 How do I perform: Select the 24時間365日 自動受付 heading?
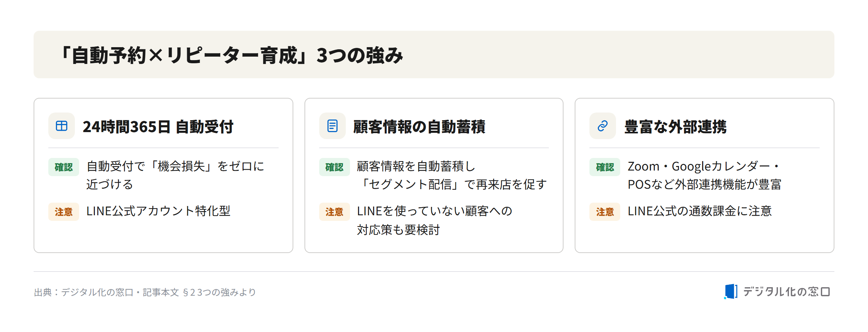pos(158,127)
